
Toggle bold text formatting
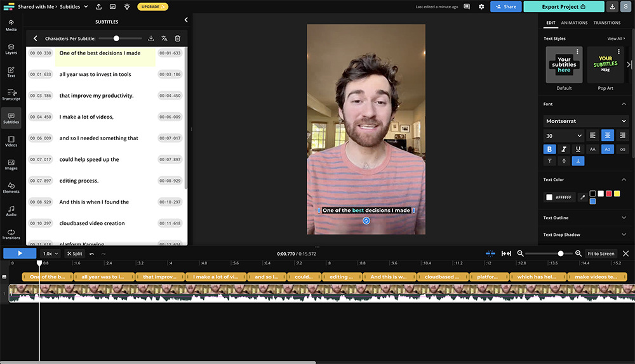coord(549,149)
